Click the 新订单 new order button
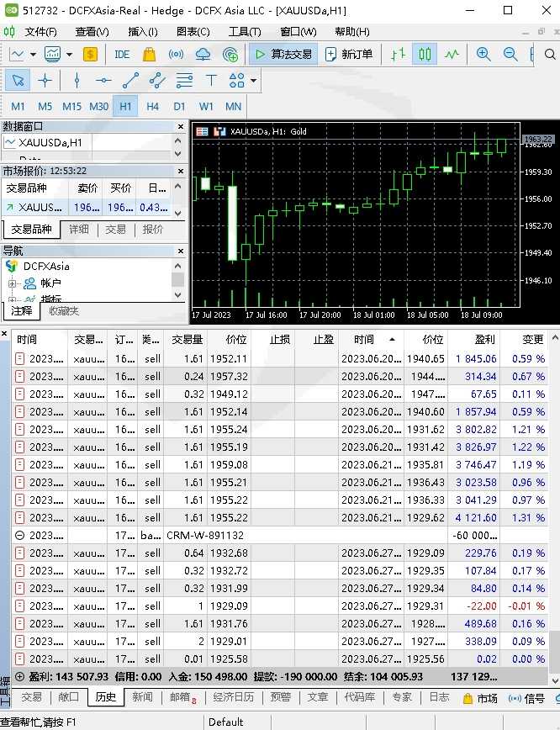 349,55
